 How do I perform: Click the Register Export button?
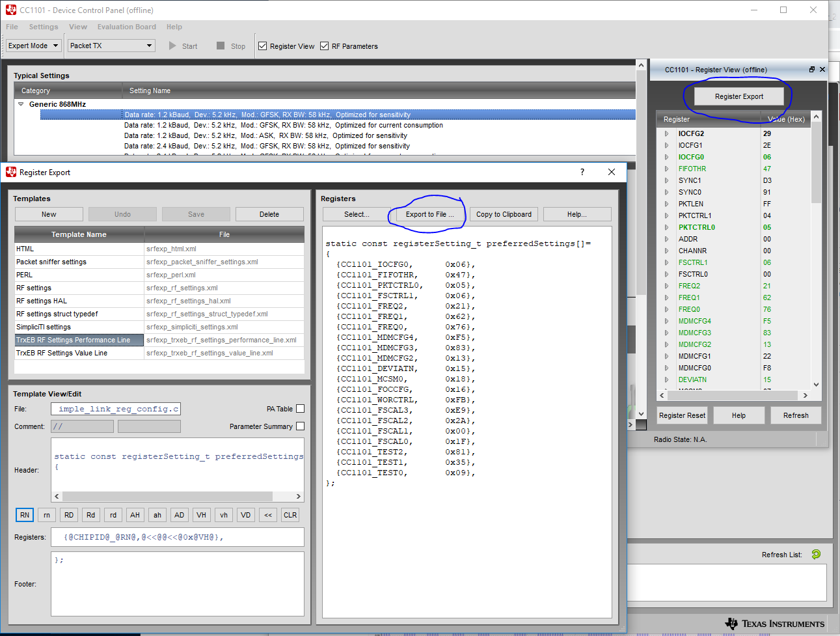(739, 96)
